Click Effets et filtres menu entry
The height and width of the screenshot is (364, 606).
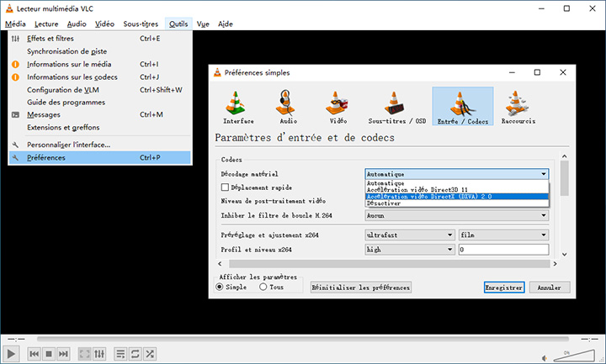click(99, 38)
